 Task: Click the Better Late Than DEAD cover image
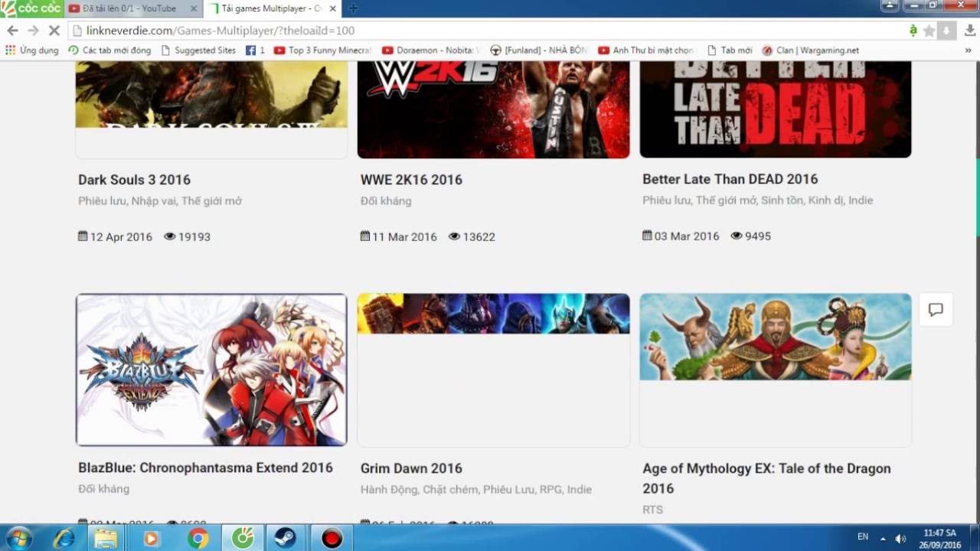(776, 109)
